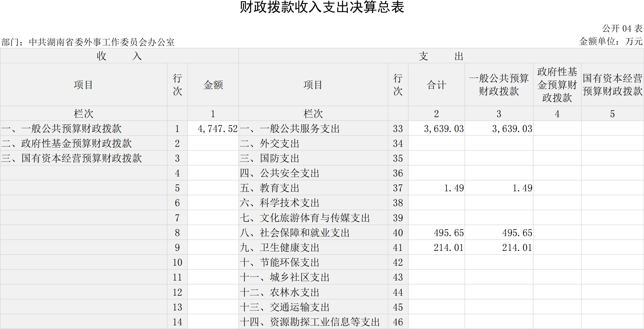644x329 pixels.
Task: Select the cell 十二、农林水支出
Action: click(x=313, y=292)
